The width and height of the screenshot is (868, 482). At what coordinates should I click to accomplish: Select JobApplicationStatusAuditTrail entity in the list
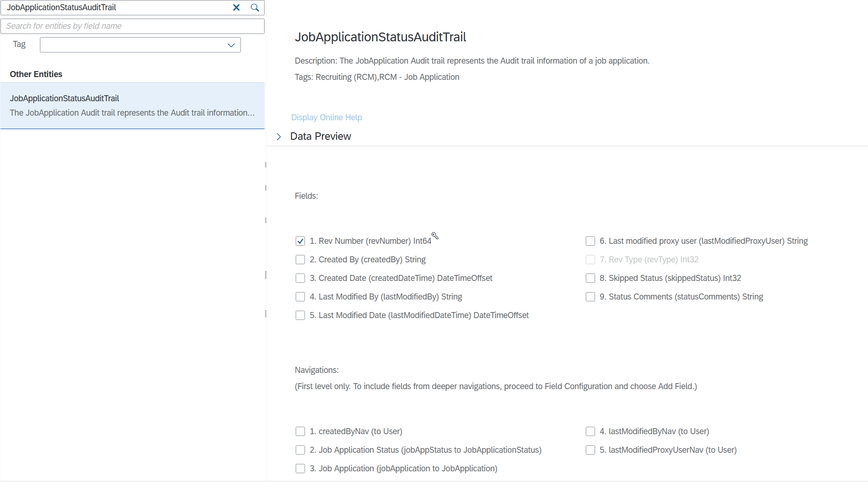point(133,105)
